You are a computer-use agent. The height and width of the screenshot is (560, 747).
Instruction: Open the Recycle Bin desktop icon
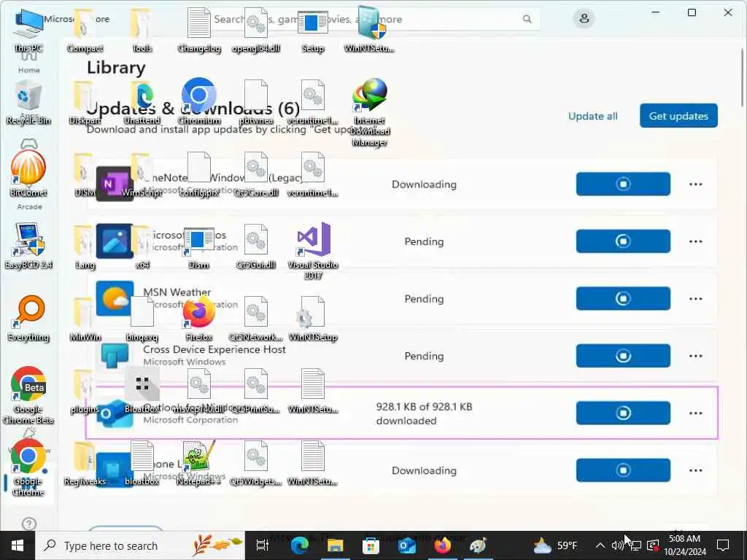[x=28, y=102]
